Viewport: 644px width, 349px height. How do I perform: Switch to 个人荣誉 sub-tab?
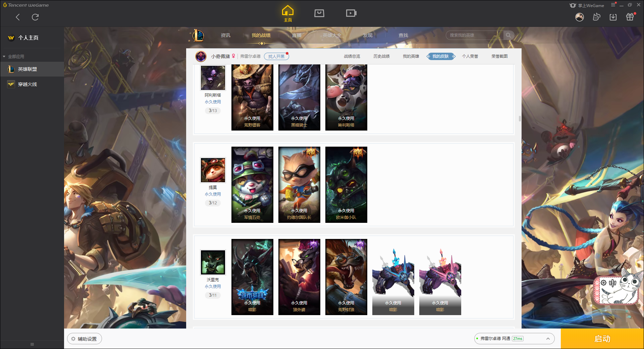(470, 56)
